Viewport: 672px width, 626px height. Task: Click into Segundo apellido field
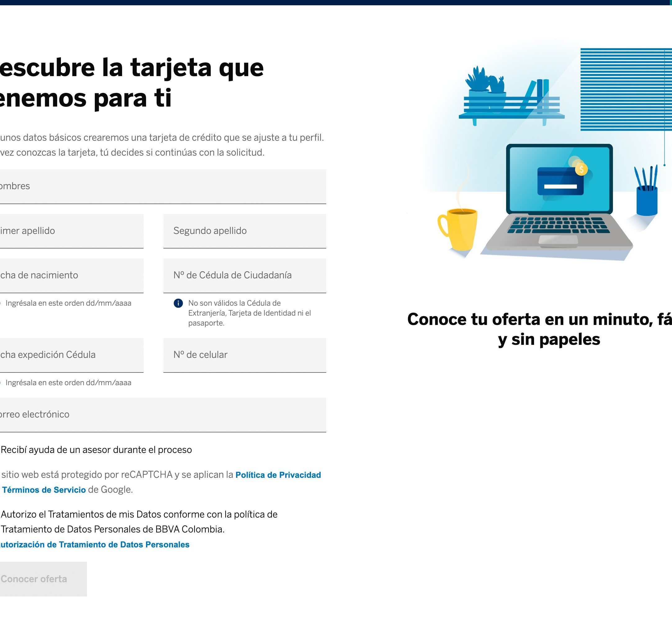[245, 231]
